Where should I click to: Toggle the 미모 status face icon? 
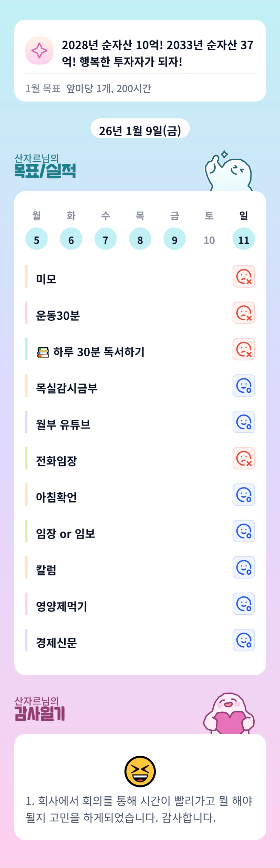click(243, 277)
